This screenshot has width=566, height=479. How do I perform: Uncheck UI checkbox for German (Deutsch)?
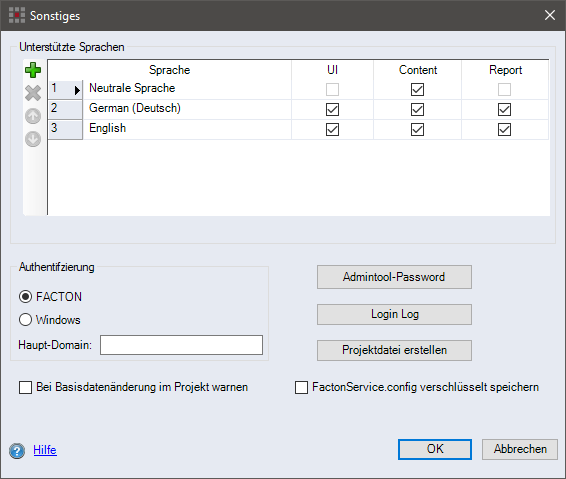[332, 109]
